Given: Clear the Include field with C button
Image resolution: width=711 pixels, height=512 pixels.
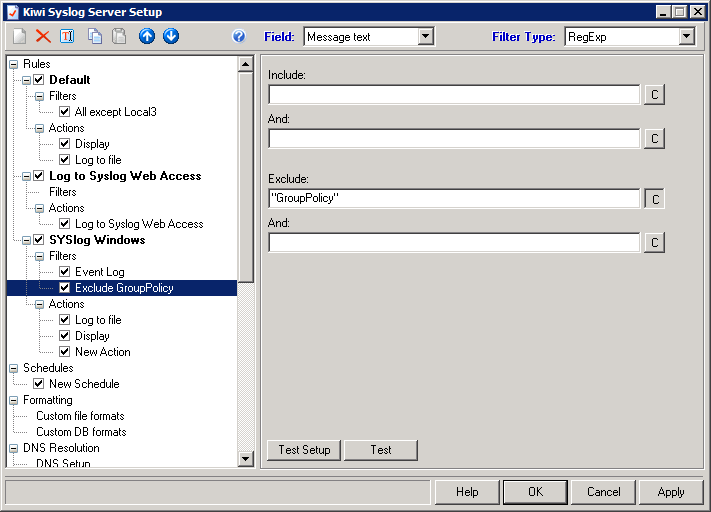Looking at the screenshot, I should point(654,94).
